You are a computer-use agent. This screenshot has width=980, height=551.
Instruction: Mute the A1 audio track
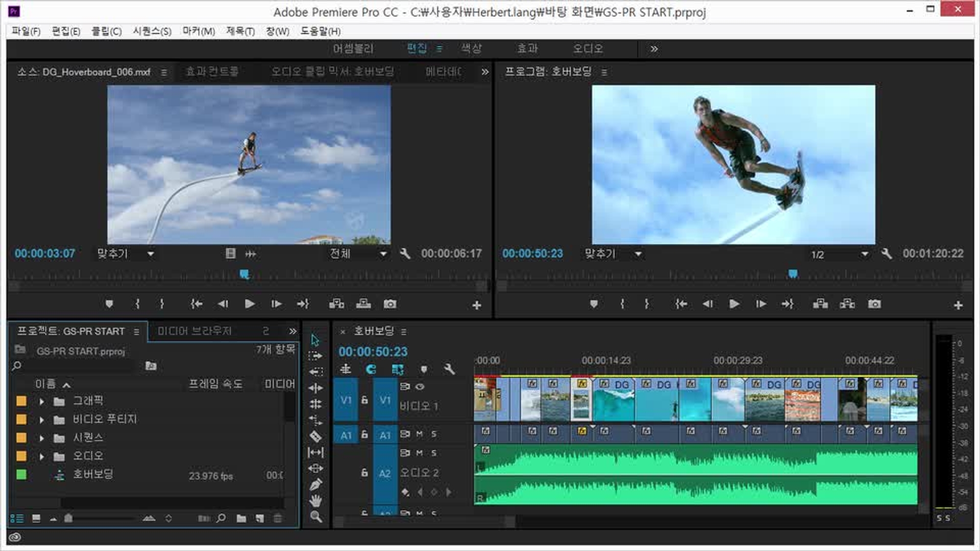point(419,434)
